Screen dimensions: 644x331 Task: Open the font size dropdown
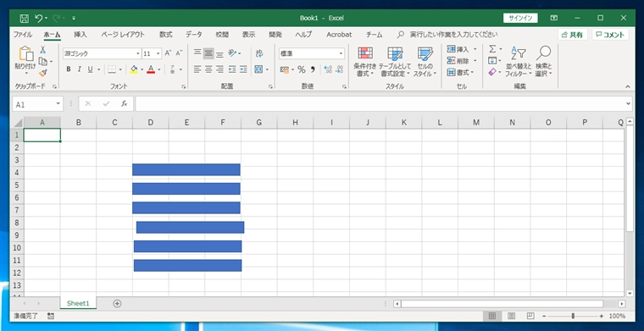point(158,53)
